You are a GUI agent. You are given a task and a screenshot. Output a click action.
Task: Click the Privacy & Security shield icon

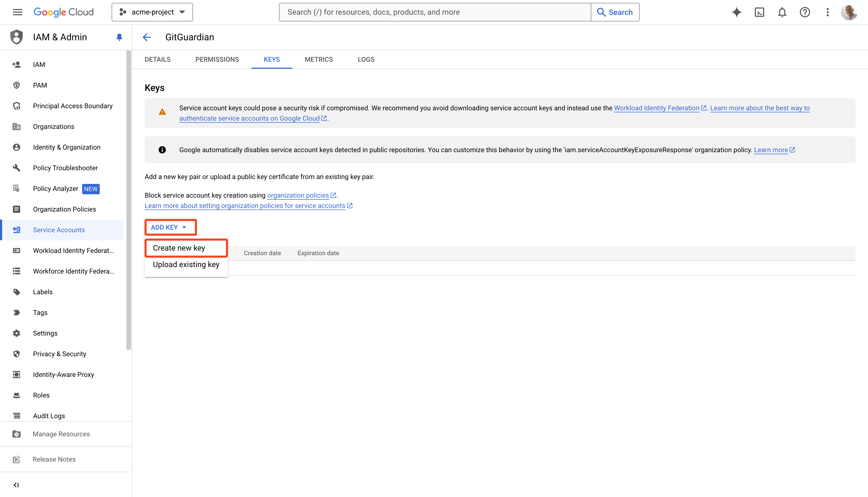[x=16, y=354]
